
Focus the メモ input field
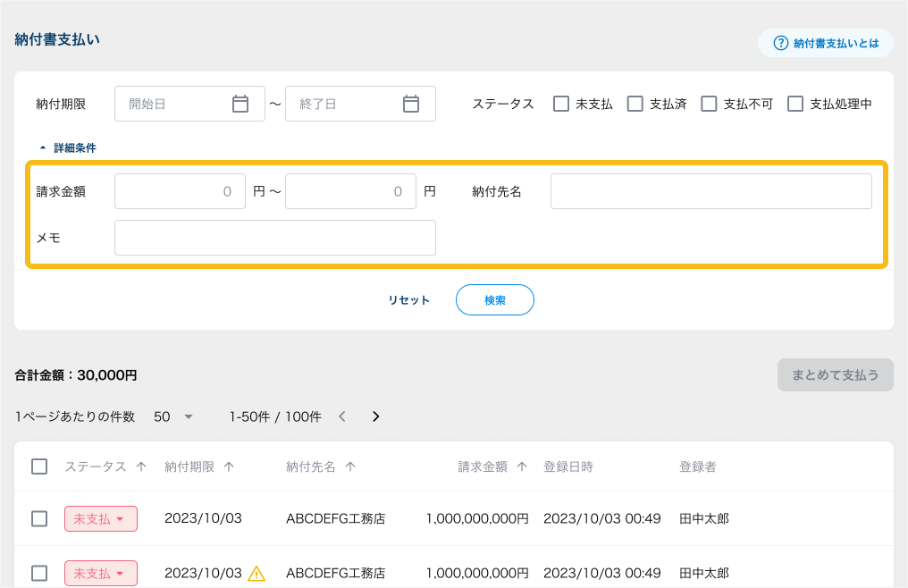275,238
